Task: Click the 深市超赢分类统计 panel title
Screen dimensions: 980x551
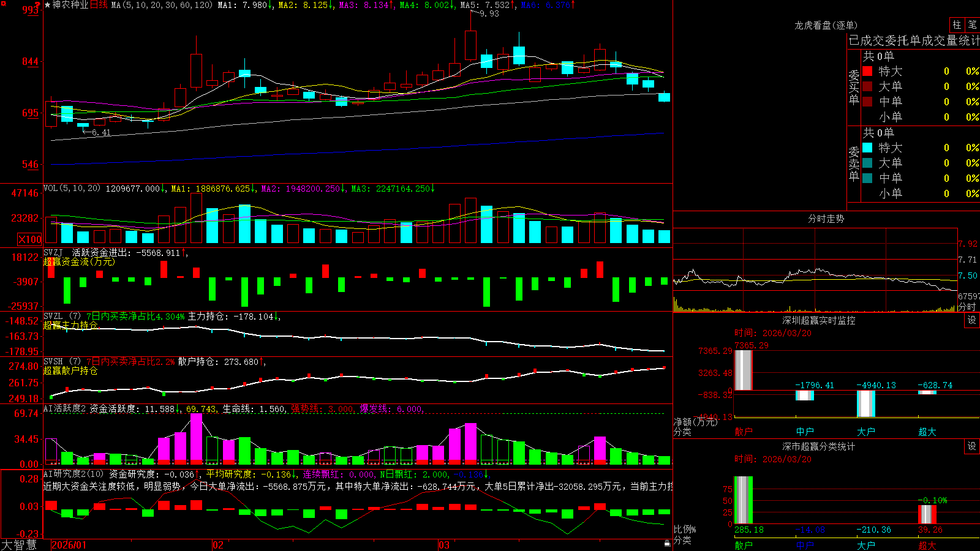Action: (x=819, y=446)
